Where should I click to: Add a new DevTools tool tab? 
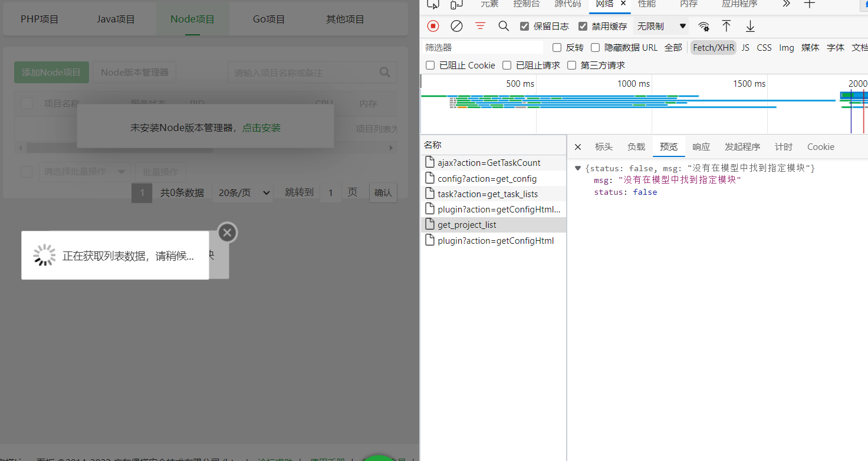pos(810,4)
